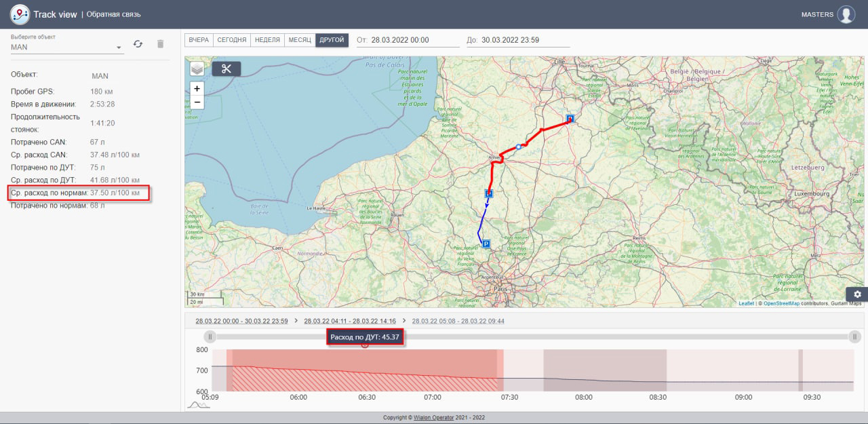This screenshot has width=868, height=424.
Task: Zoom in on the map
Action: click(197, 88)
